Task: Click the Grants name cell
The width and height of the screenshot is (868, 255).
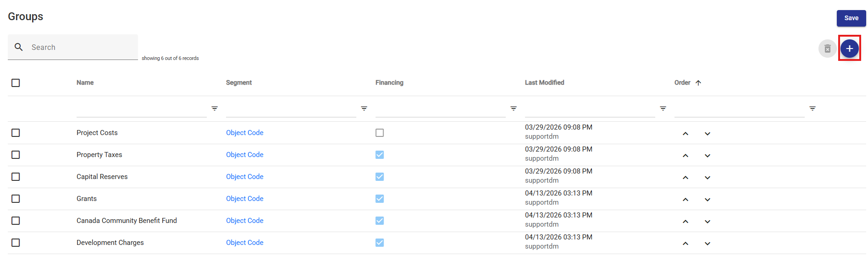Action: [x=87, y=199]
